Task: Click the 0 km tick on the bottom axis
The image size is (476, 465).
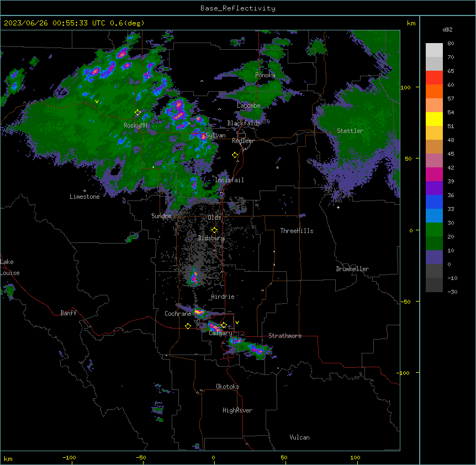Action: (x=213, y=458)
